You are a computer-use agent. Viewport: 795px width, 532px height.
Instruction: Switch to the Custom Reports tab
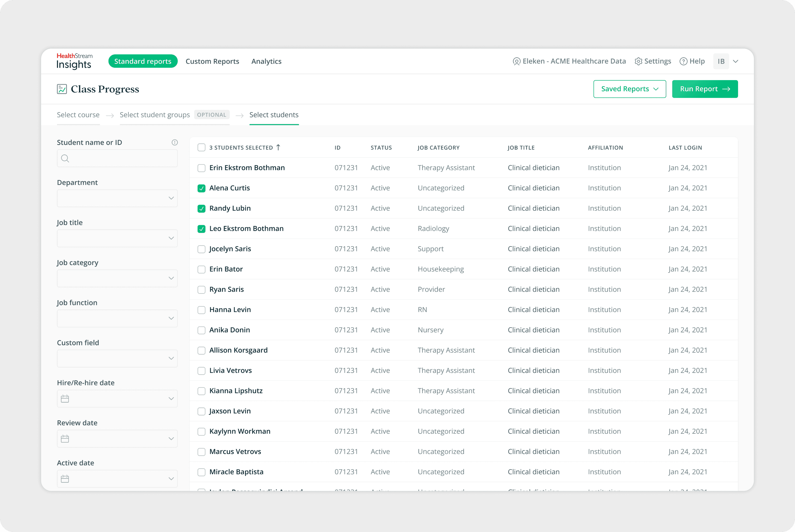212,61
